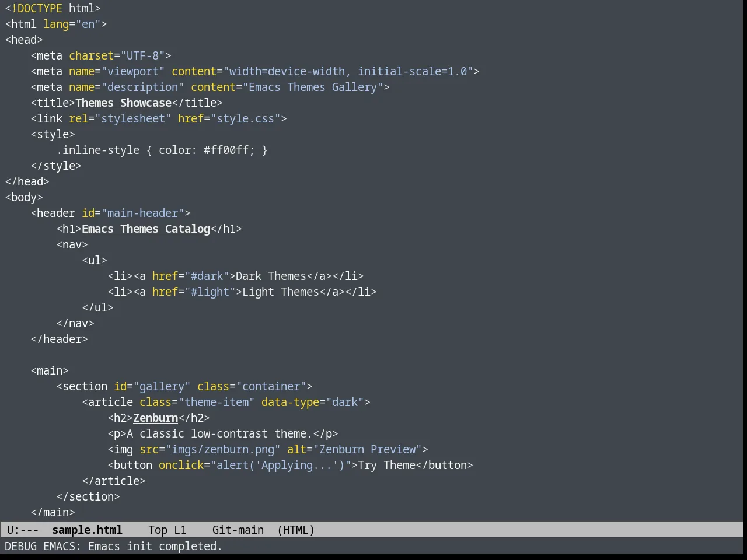Click the 'A classic low-contrast theme.' paragraph
The image size is (747, 560).
[x=219, y=433]
